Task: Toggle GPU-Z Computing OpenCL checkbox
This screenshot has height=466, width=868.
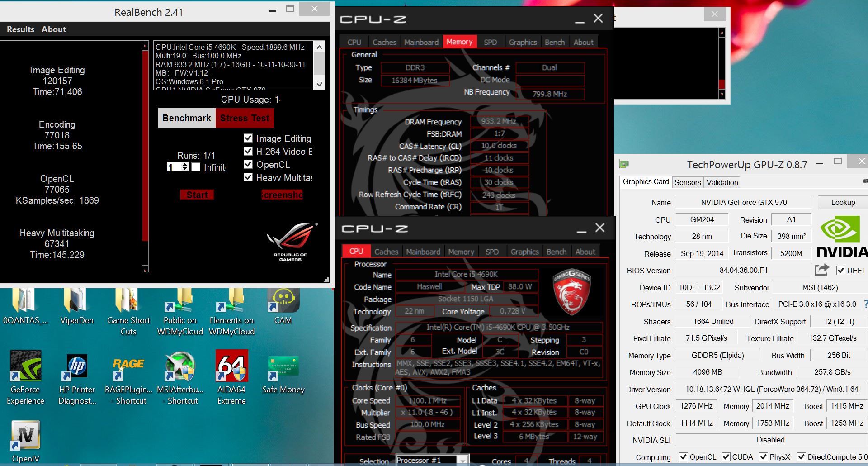Action: click(684, 457)
